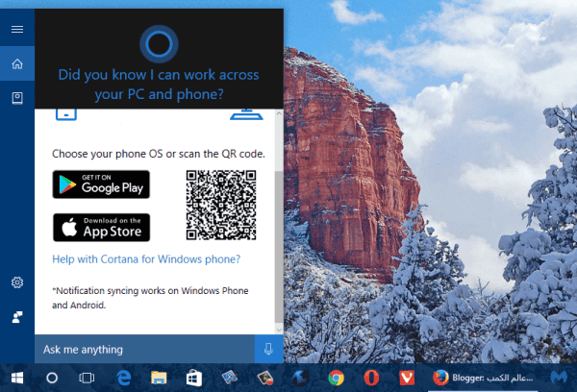Click 'Choose your phone OS or scan the QR code.' text

click(x=159, y=154)
